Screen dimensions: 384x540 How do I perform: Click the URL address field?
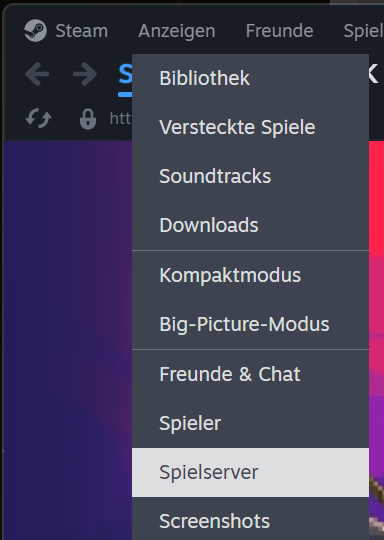[121, 119]
